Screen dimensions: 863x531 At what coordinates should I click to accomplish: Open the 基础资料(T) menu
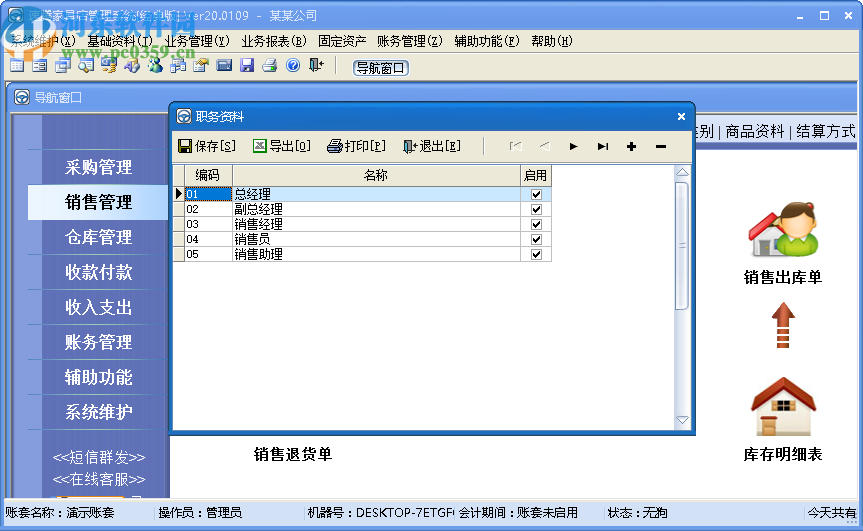[x=120, y=41]
